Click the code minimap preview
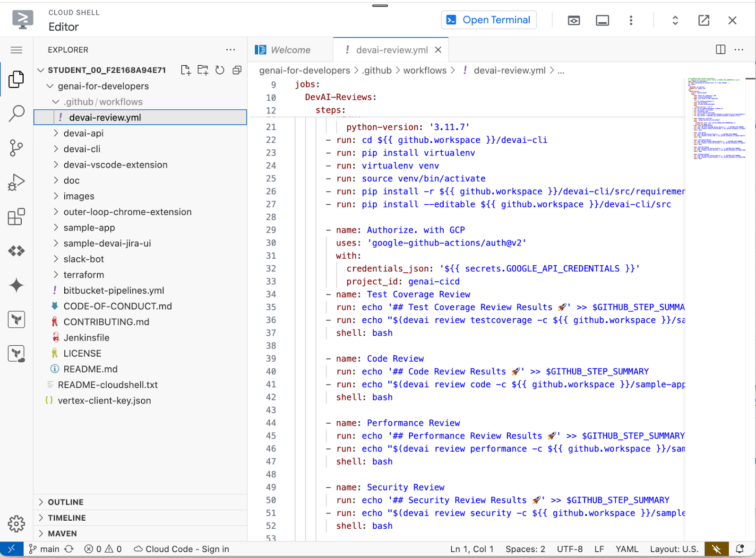 tap(716, 118)
